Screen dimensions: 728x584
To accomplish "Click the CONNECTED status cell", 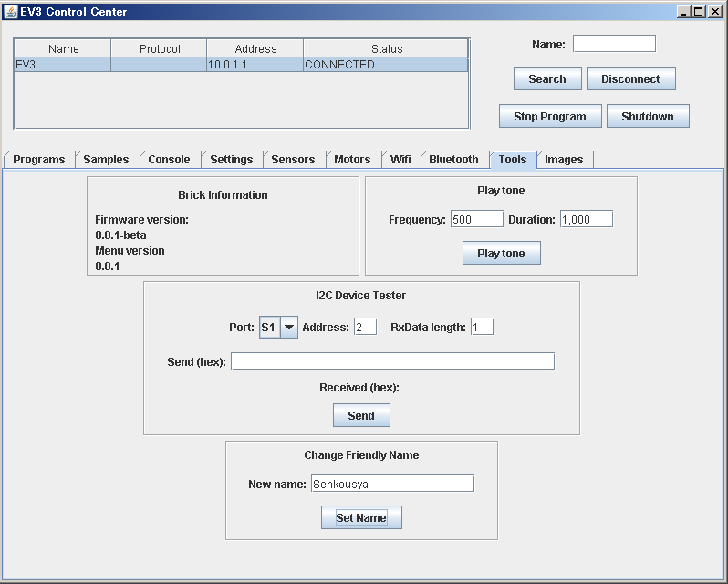I will (385, 65).
